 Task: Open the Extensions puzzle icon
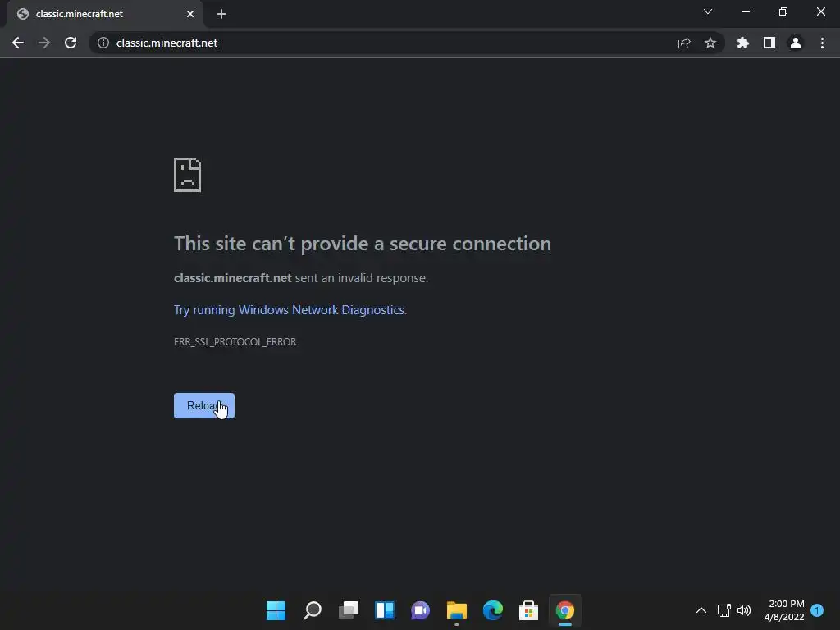pyautogui.click(x=742, y=43)
